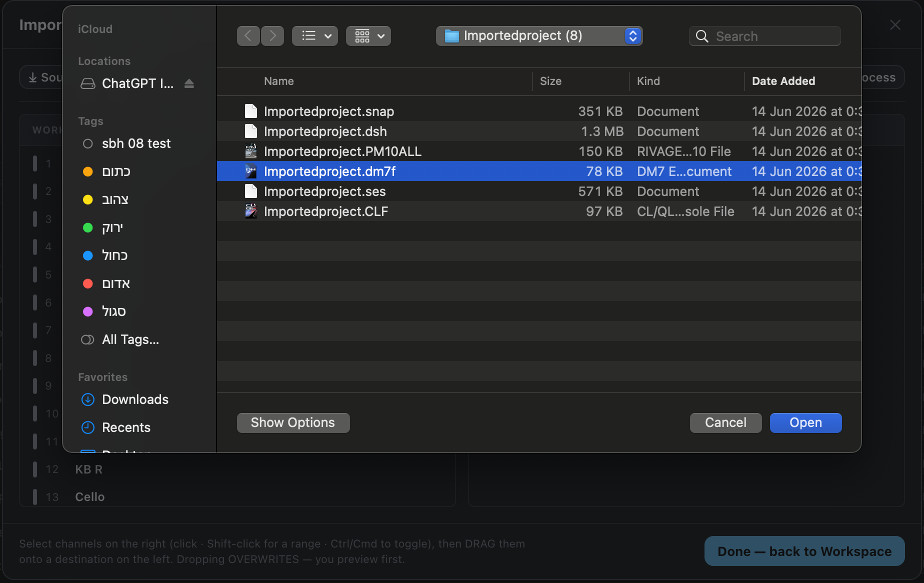Sort by the Kind column header
This screenshot has height=583, width=924.
click(x=648, y=81)
